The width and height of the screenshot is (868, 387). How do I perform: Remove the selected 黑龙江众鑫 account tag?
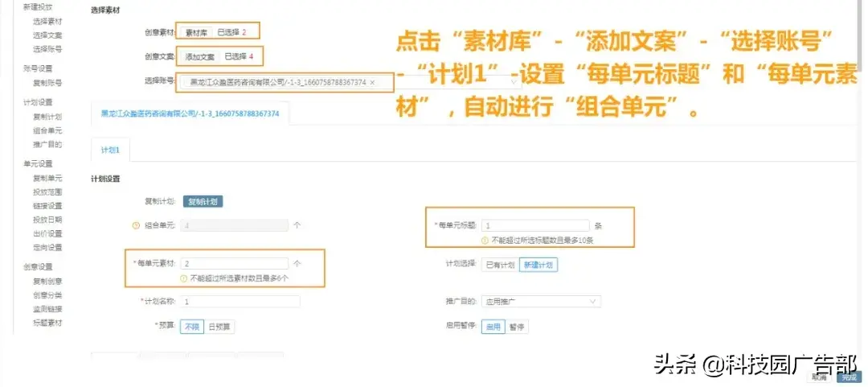372,82
